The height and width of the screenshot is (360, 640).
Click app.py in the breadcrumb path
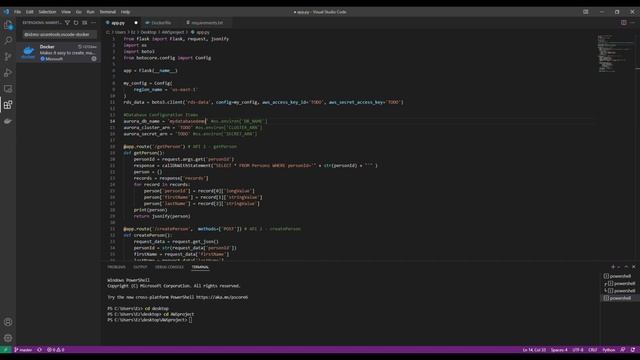(202, 32)
